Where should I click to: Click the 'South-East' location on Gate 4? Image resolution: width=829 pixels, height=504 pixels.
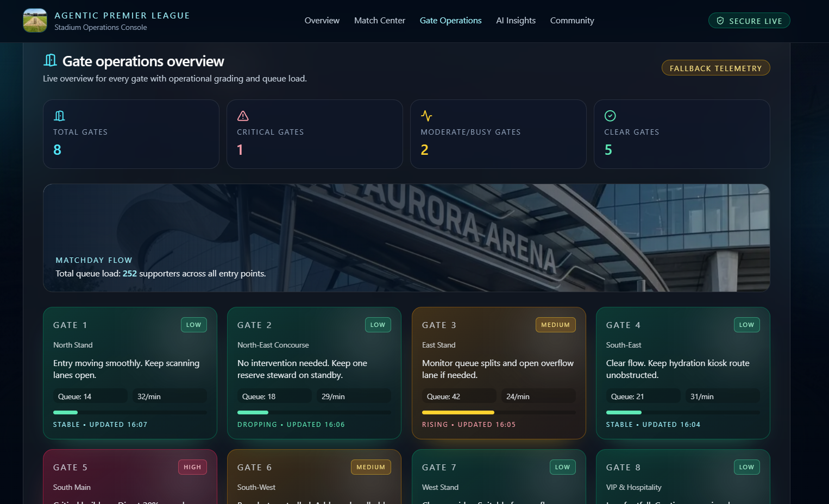coord(624,345)
